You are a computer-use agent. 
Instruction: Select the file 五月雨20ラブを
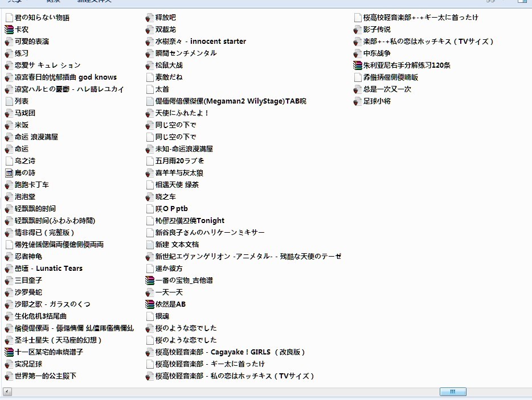[180, 161]
